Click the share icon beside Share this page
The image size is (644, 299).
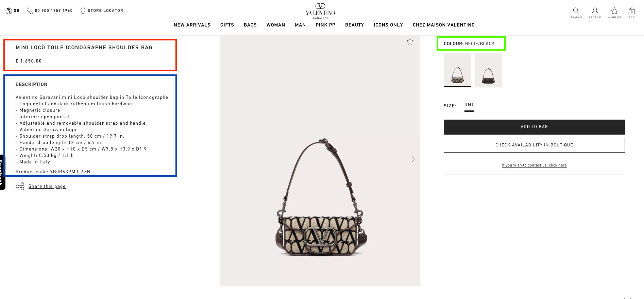(x=20, y=186)
